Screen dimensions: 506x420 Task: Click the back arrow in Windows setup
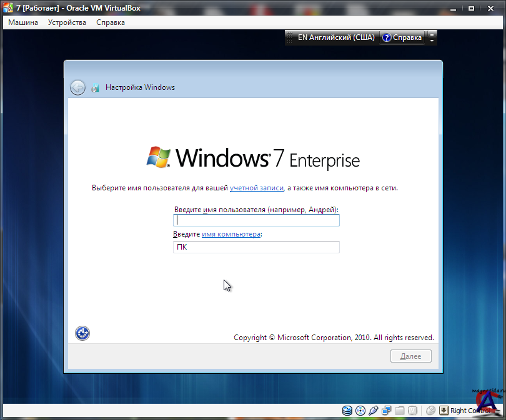coord(77,87)
